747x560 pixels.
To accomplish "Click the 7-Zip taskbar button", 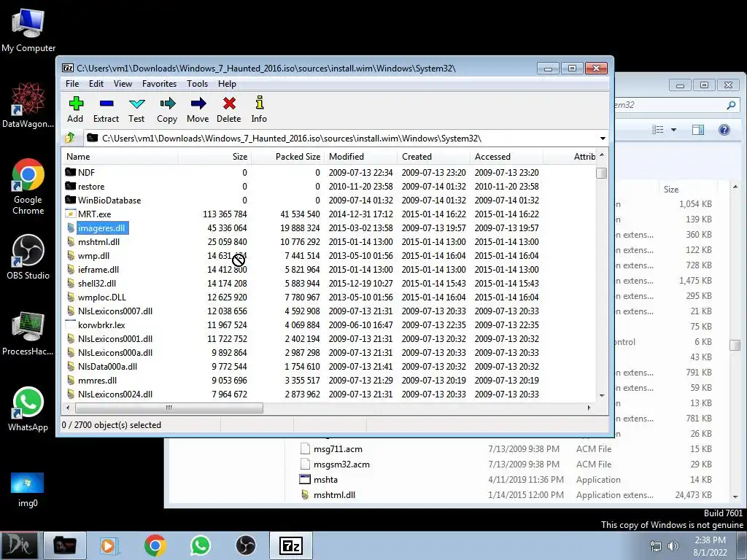I will (x=291, y=545).
